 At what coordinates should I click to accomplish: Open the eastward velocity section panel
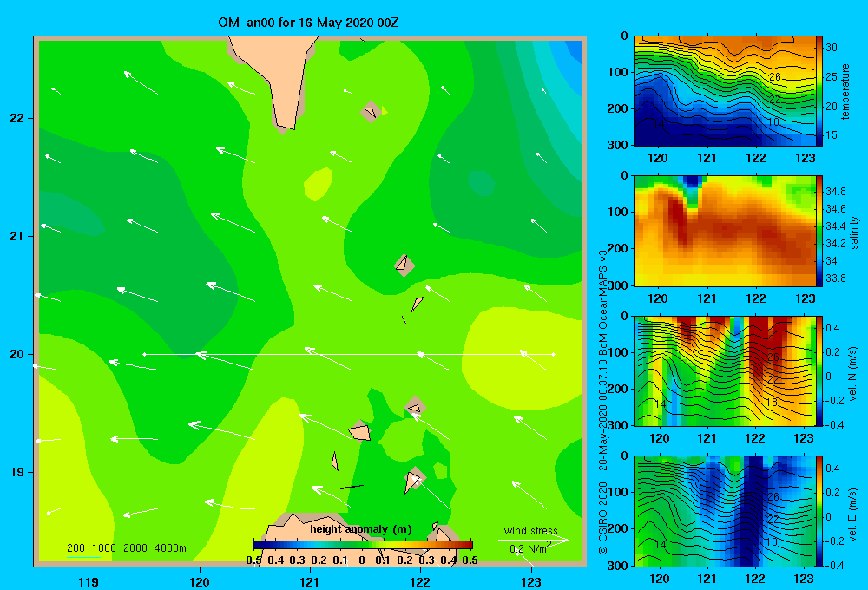[x=725, y=511]
